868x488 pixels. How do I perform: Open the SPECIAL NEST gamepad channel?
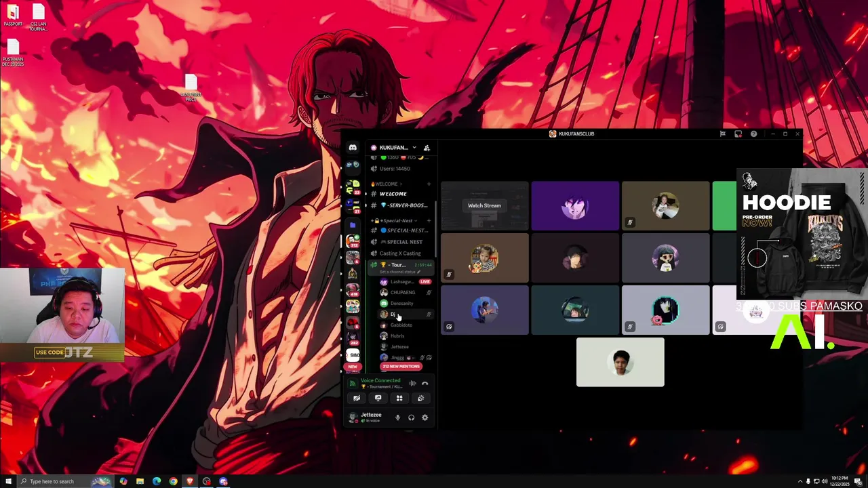(400, 242)
